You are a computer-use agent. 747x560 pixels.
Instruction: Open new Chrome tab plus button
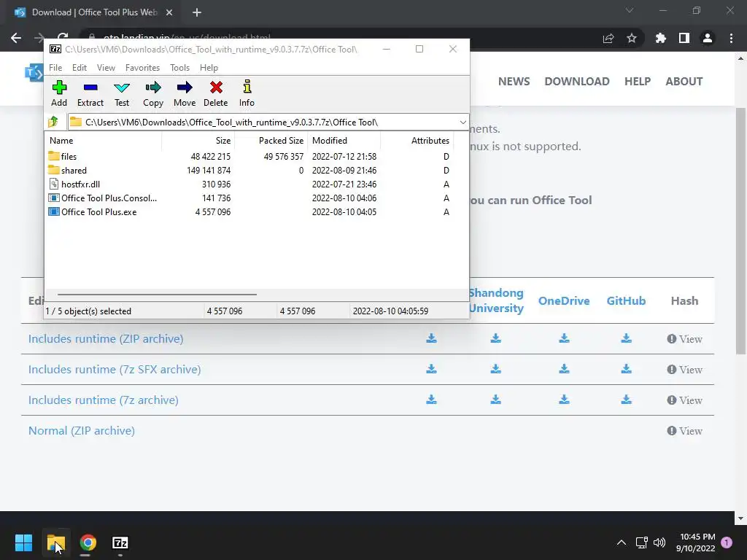tap(197, 12)
